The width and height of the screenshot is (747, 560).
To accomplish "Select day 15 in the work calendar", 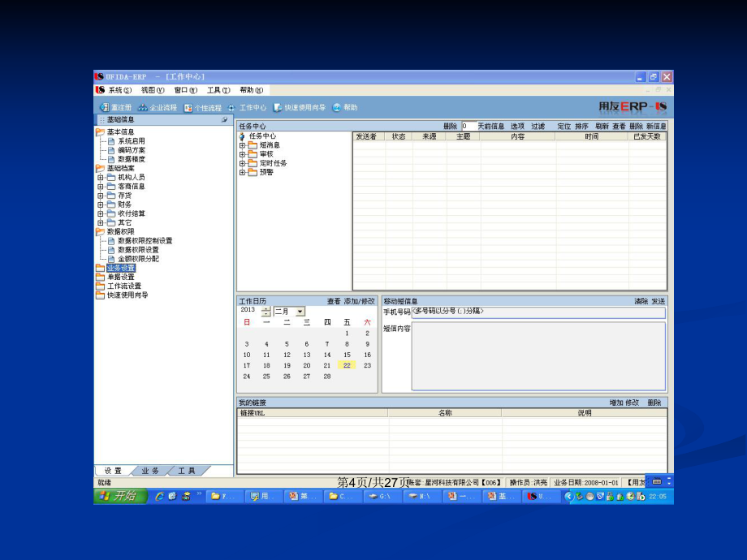I will [347, 355].
